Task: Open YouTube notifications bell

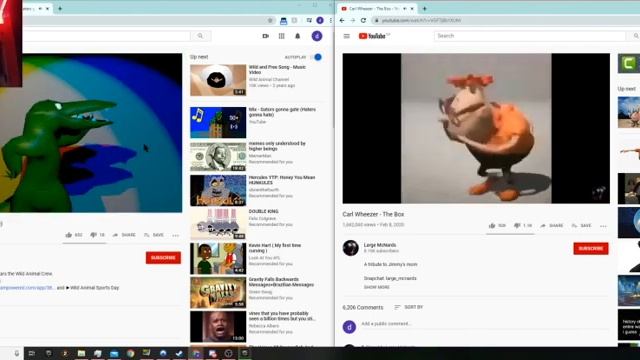Action: [298, 36]
